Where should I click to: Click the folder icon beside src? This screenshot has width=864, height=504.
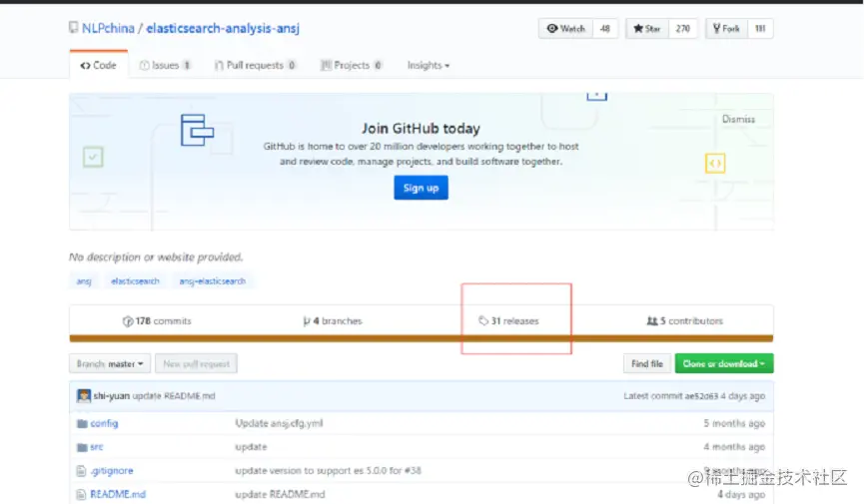82,447
